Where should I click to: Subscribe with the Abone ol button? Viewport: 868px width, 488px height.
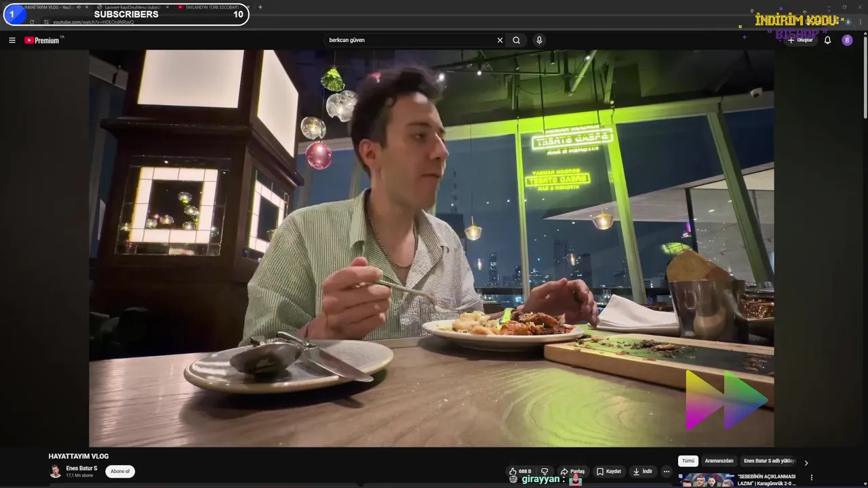click(x=120, y=471)
